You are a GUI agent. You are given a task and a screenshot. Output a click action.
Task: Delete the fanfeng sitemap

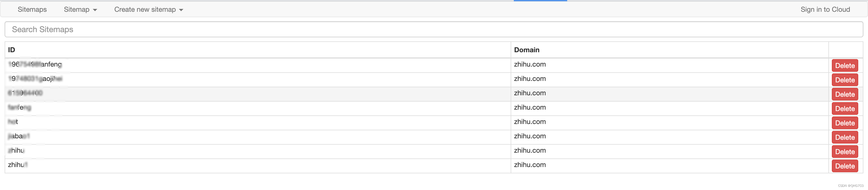tap(844, 109)
